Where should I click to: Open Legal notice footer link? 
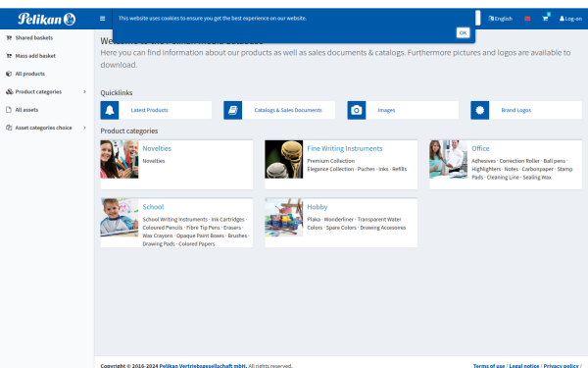524,366
